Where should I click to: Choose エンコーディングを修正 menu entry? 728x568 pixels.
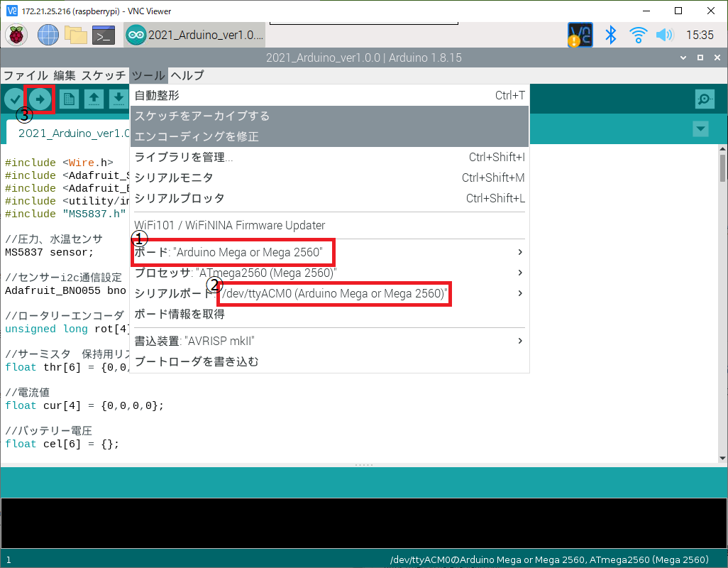[x=330, y=136]
